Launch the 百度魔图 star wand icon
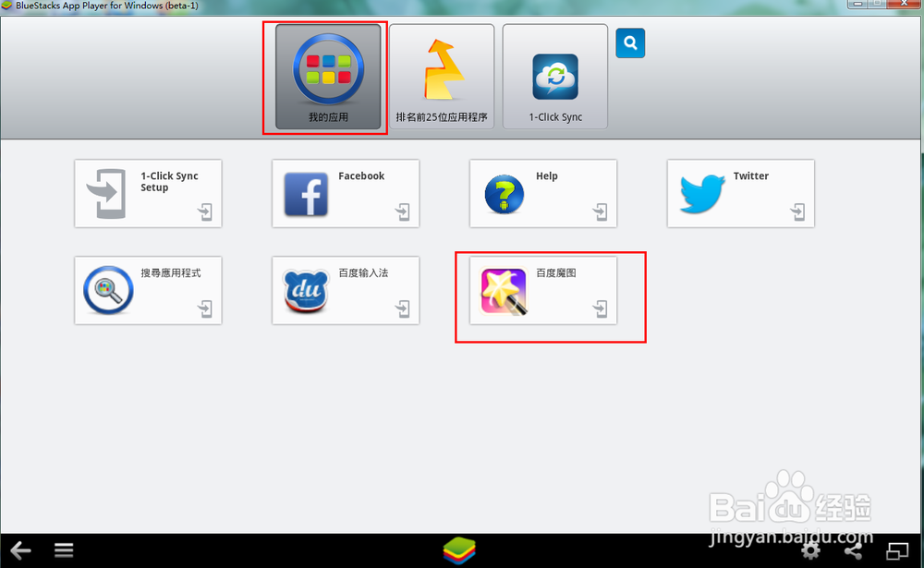 [504, 292]
